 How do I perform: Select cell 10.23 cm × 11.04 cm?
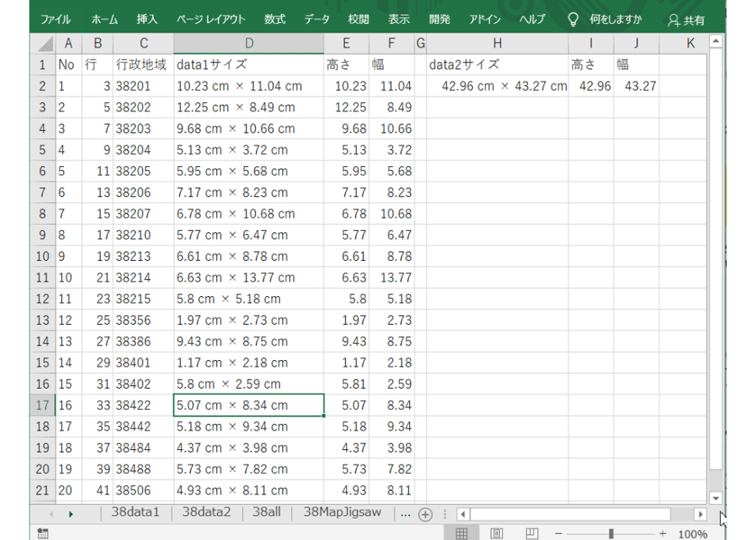tap(249, 86)
